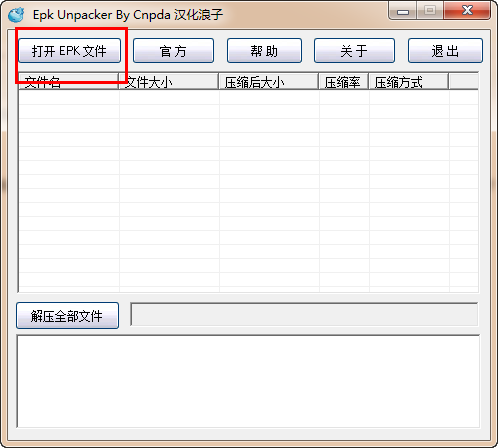This screenshot has height=448, width=498.
Task: Extract all with 解压全部文件 button
Action: tap(67, 316)
